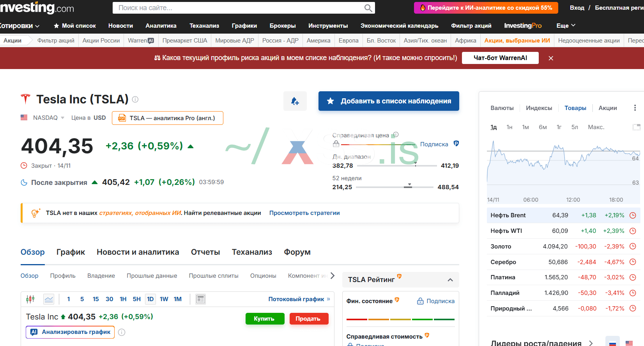Image resolution: width=644 pixels, height=346 pixels.
Task: Click the clock icon in Природный газ row
Action: click(x=633, y=308)
